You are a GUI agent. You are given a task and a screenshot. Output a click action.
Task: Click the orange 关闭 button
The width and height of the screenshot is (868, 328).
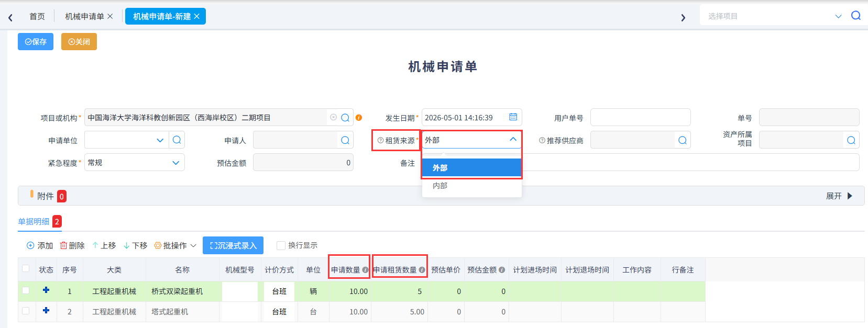pyautogui.click(x=79, y=41)
